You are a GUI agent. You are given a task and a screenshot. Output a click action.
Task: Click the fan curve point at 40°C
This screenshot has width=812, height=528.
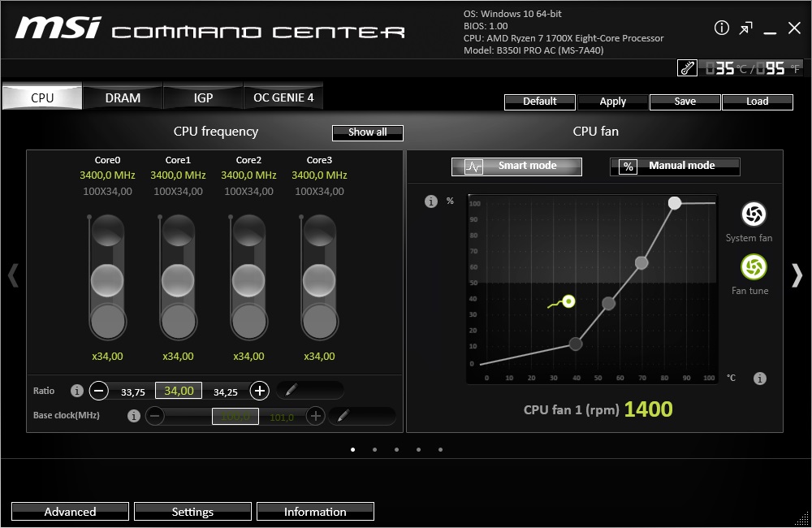coord(576,344)
